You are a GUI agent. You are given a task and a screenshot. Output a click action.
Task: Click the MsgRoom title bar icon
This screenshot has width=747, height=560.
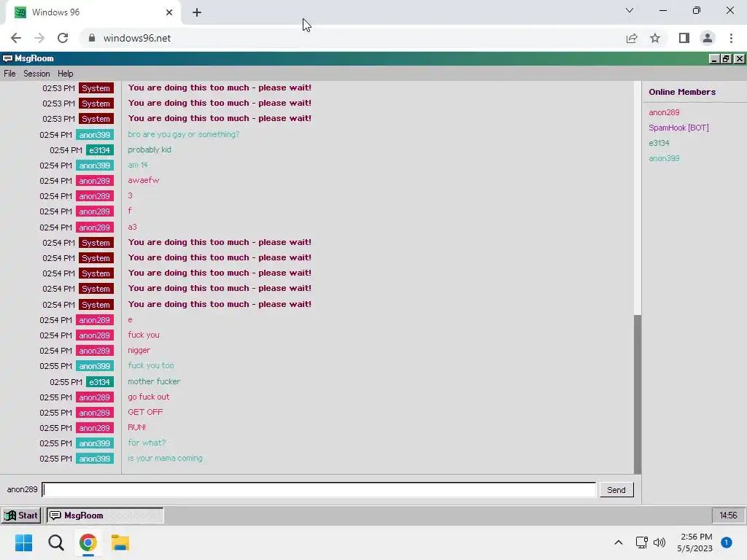click(x=7, y=58)
